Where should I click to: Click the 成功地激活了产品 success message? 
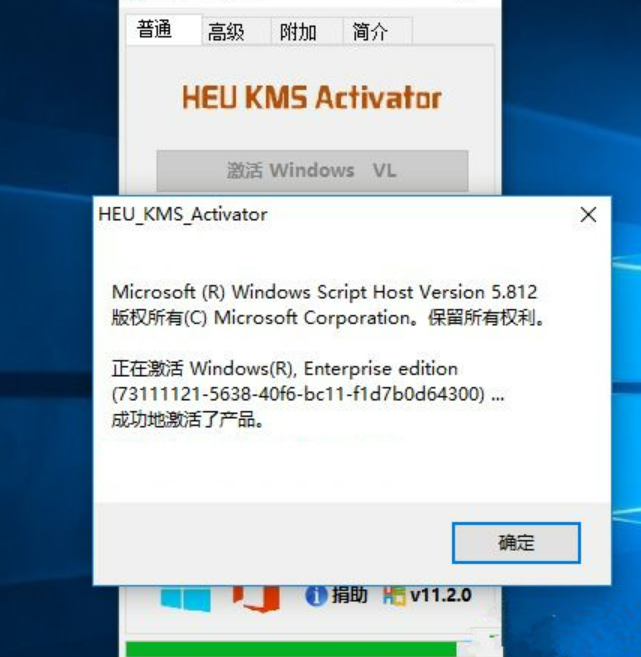(x=188, y=419)
